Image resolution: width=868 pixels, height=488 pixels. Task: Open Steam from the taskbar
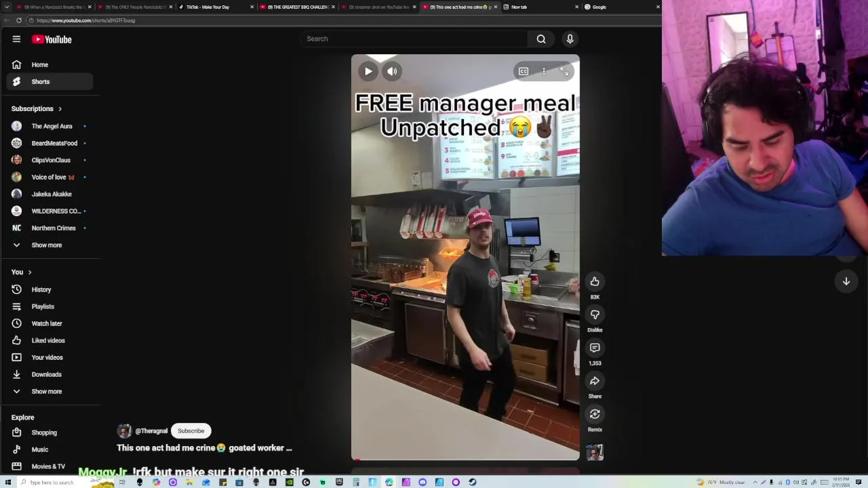point(473,483)
